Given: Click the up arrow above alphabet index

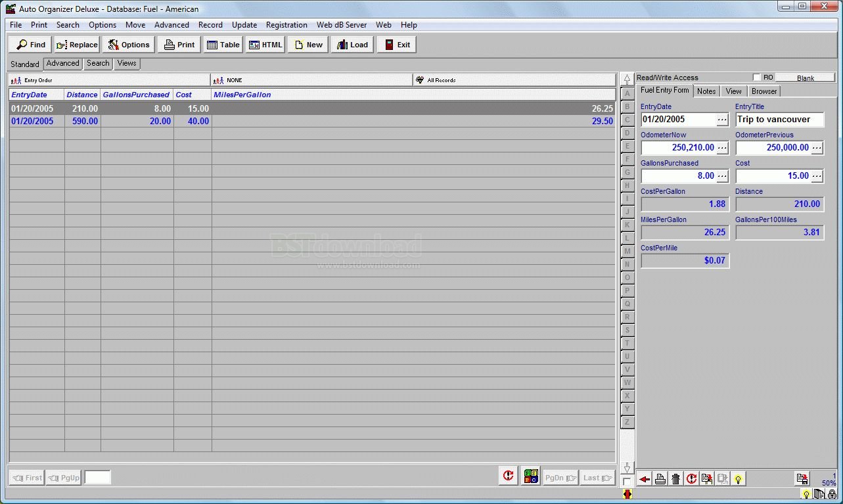Looking at the screenshot, I should coord(627,80).
